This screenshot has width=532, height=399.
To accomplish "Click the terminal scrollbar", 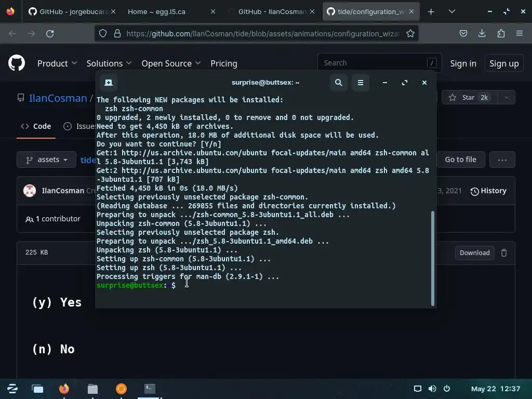I will 433,259.
